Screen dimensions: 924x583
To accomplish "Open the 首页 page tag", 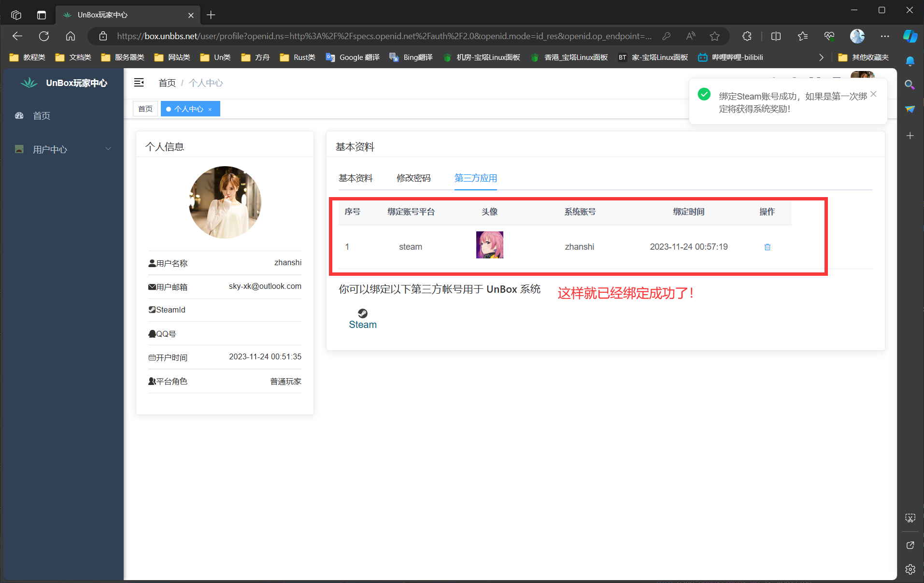I will point(145,109).
